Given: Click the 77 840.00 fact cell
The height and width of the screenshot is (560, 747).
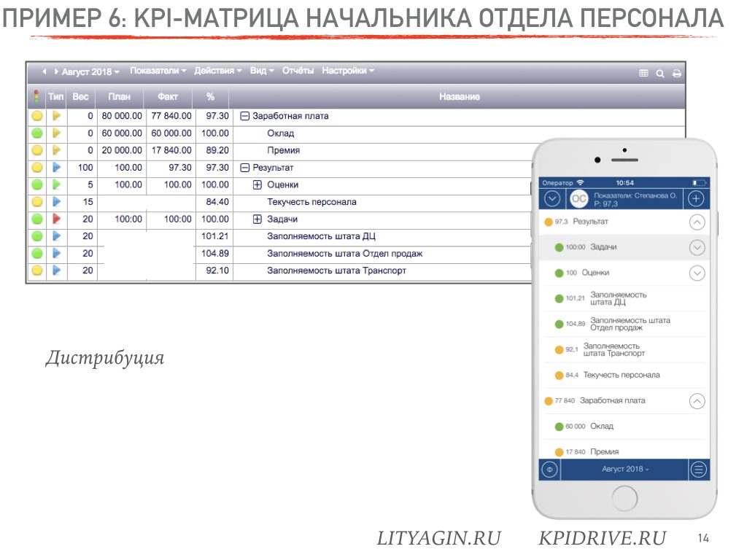Looking at the screenshot, I should (x=171, y=116).
